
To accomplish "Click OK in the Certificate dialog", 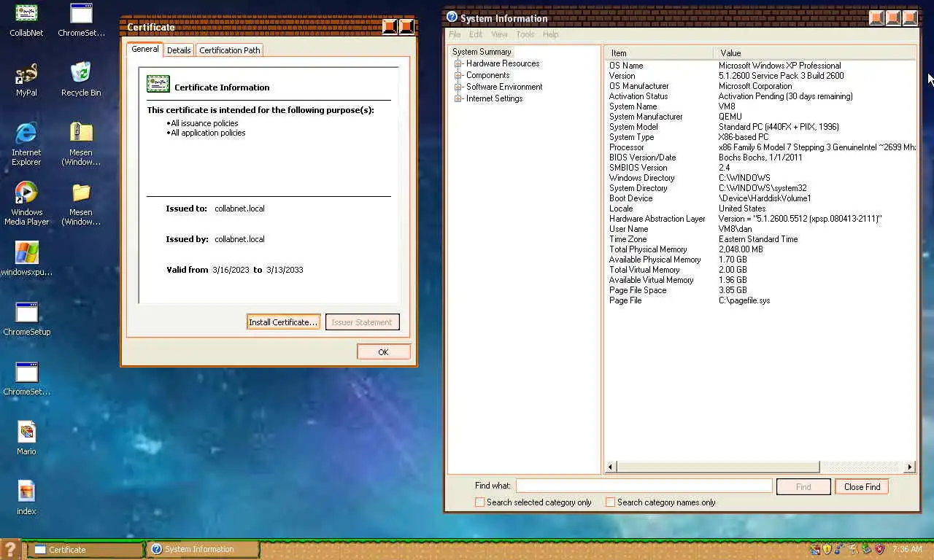I will [383, 352].
